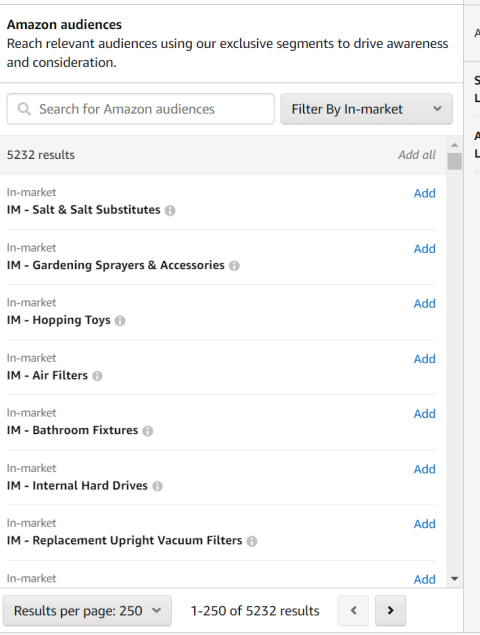Select IM - Bathroom Fixtures text
The width and height of the screenshot is (480, 635).
73,430
